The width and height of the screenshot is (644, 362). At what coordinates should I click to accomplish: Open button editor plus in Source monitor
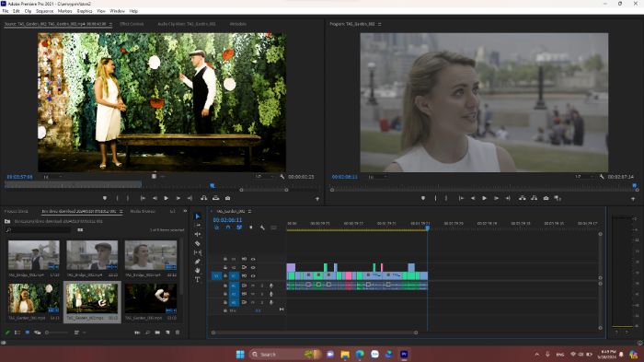click(317, 199)
